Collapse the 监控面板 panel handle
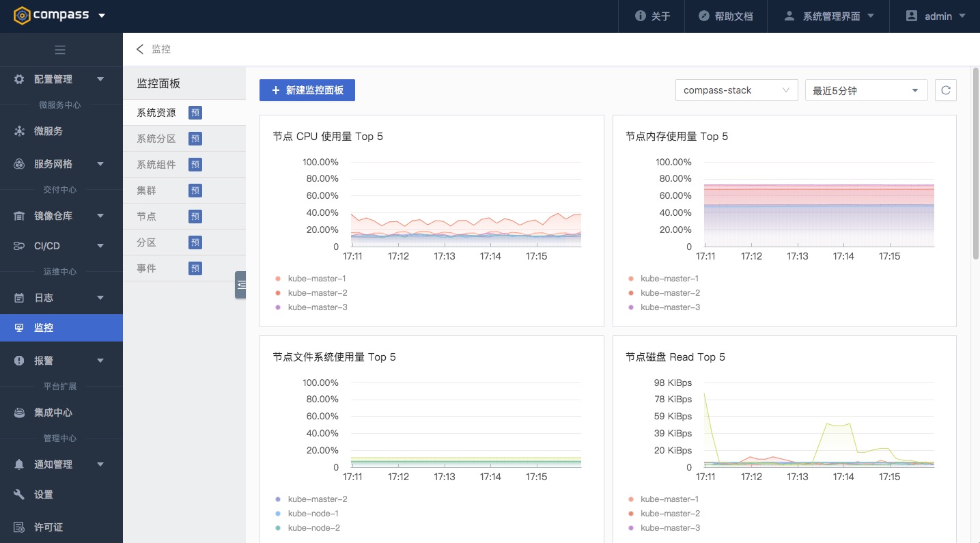This screenshot has height=543, width=980. pos(240,285)
